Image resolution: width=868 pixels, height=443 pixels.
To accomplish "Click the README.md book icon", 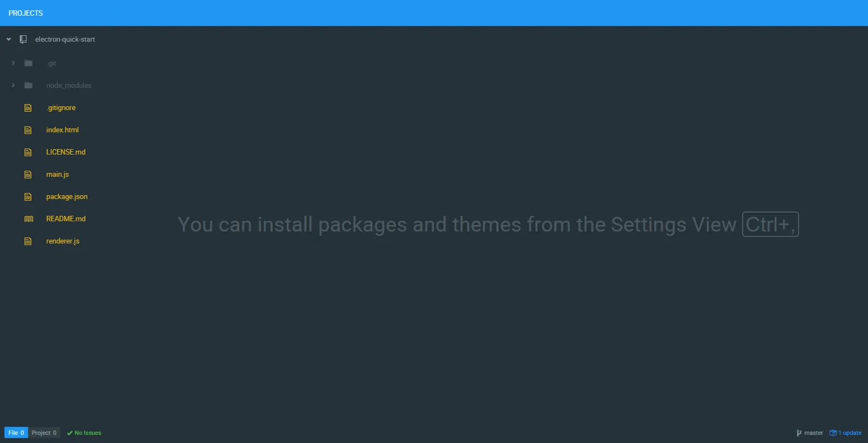I will (29, 219).
